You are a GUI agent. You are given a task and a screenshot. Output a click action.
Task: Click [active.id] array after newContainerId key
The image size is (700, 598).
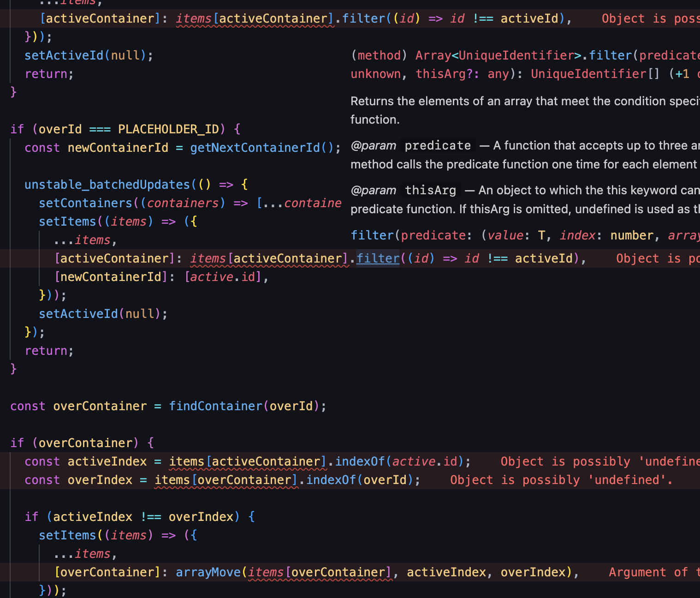pos(223,277)
